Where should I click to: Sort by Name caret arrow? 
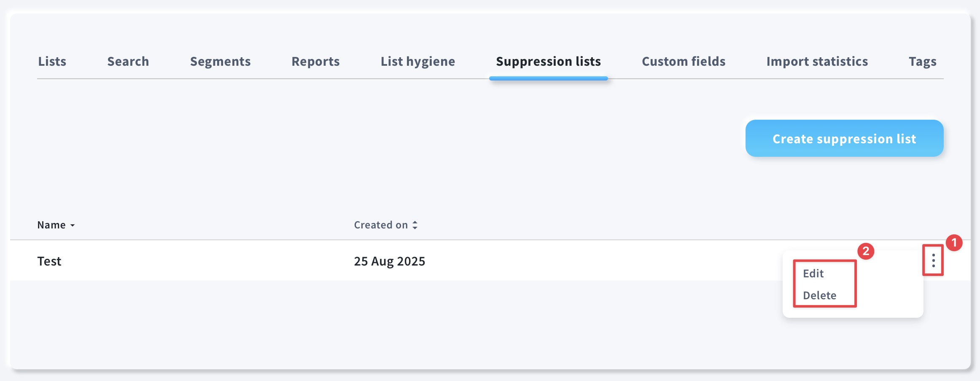73,225
